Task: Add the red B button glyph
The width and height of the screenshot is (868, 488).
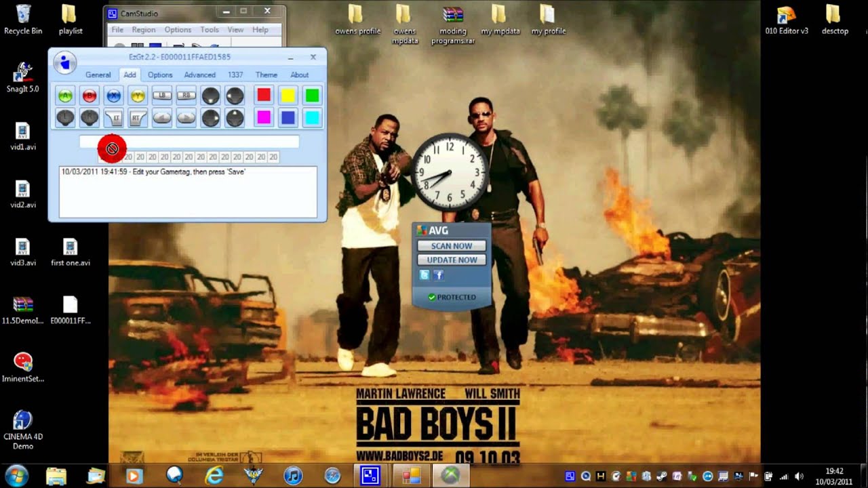Action: pyautogui.click(x=90, y=96)
